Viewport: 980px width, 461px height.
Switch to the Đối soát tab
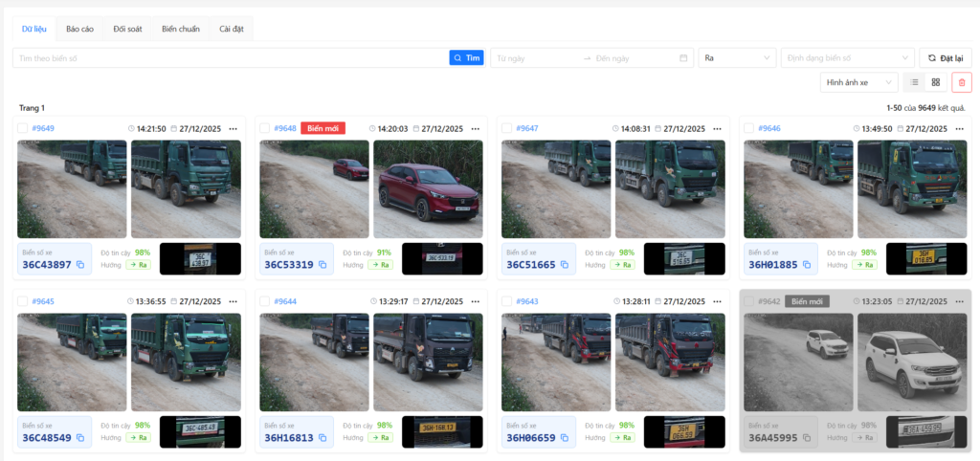127,29
